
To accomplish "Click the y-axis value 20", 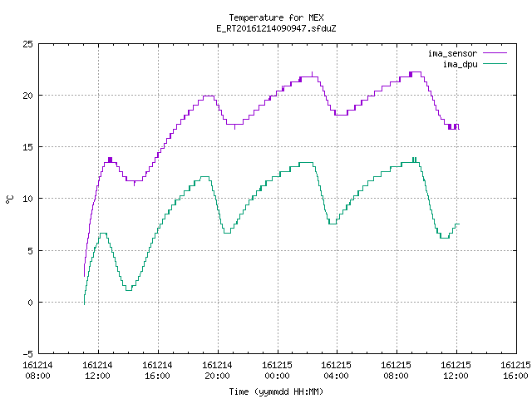I will [x=27, y=96].
